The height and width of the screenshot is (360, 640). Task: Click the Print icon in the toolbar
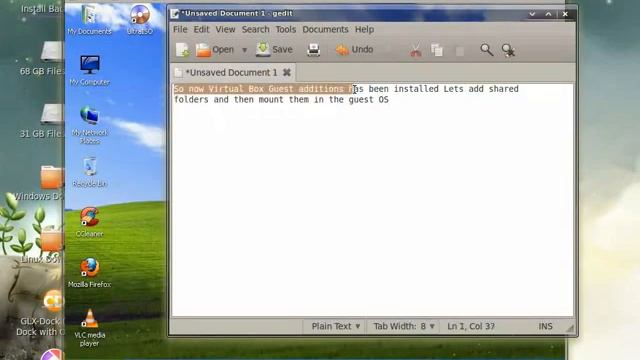313,50
